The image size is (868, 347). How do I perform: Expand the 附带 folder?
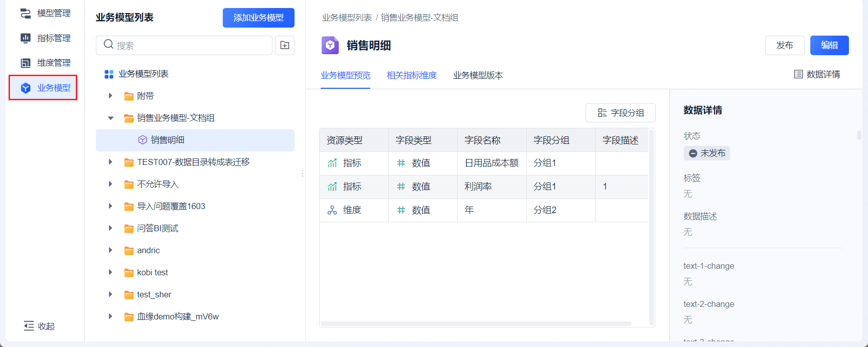(x=110, y=96)
